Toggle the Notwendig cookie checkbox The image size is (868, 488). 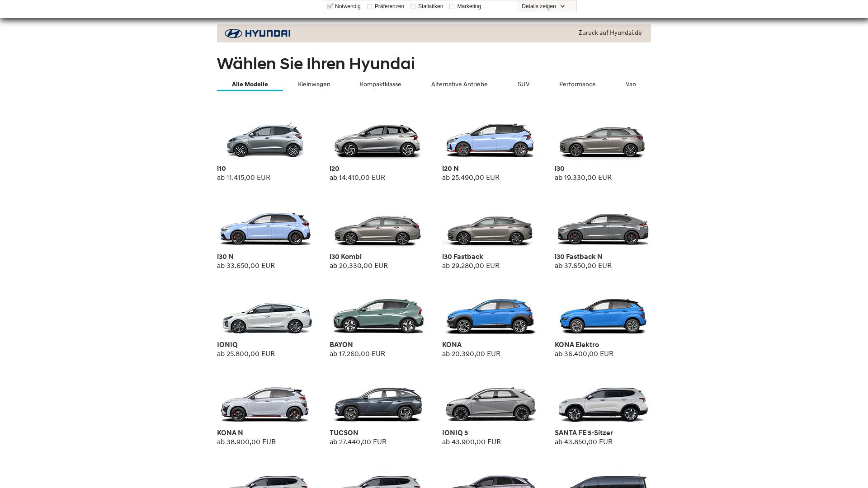[330, 6]
